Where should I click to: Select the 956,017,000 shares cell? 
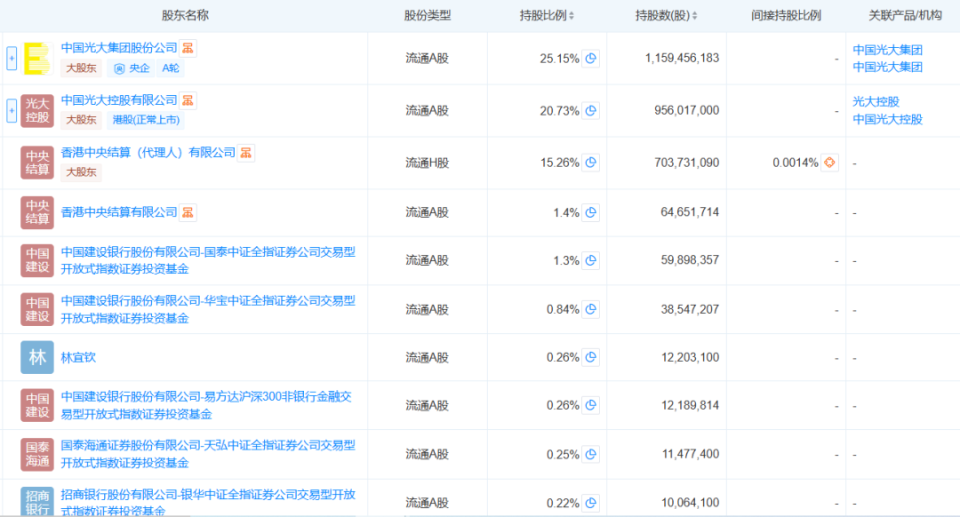[x=686, y=110]
